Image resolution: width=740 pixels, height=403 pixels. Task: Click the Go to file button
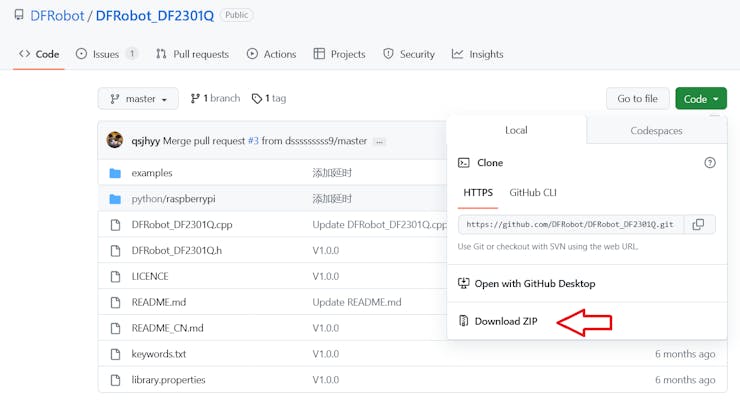[x=637, y=99]
